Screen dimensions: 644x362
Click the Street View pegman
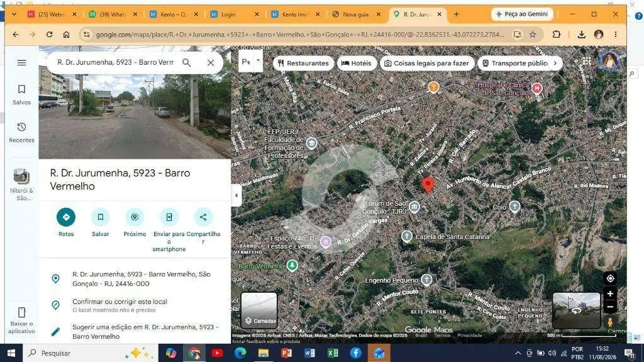click(x=610, y=322)
